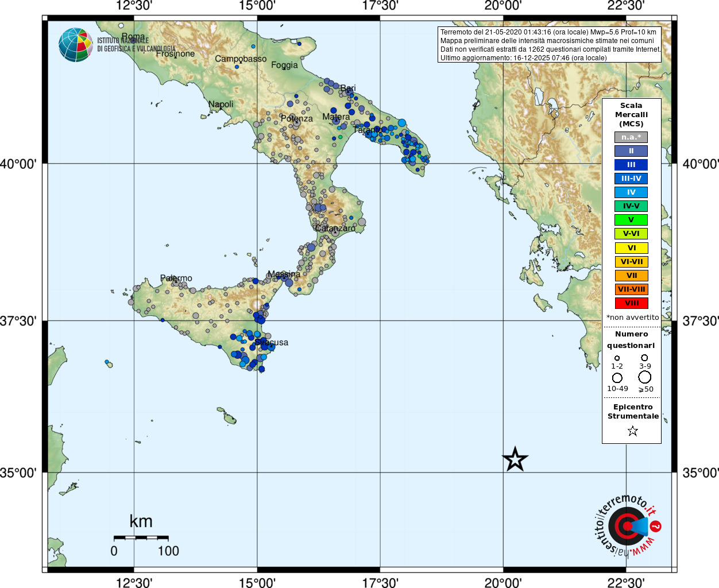Screen dimensions: 719x588
Task: Click the haisentitoilterremoto.it megaphone logo
Action: point(627,526)
